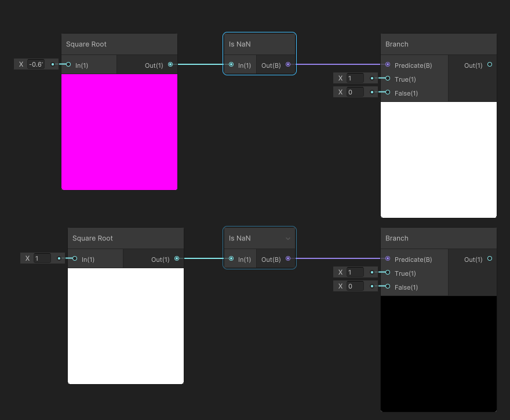
Task: Edit the False X value on lower Branch
Action: (x=355, y=286)
